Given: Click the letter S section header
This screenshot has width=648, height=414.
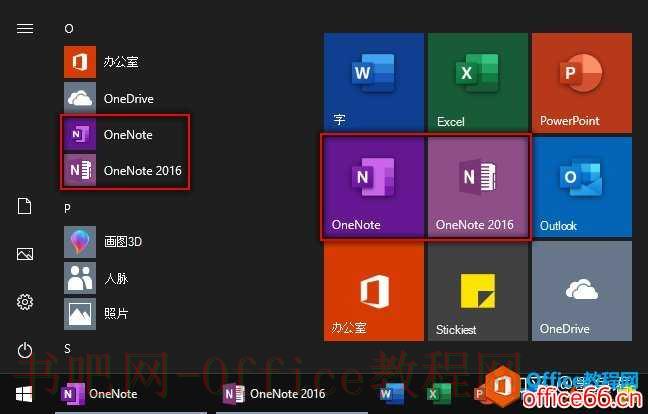Looking at the screenshot, I should [67, 349].
